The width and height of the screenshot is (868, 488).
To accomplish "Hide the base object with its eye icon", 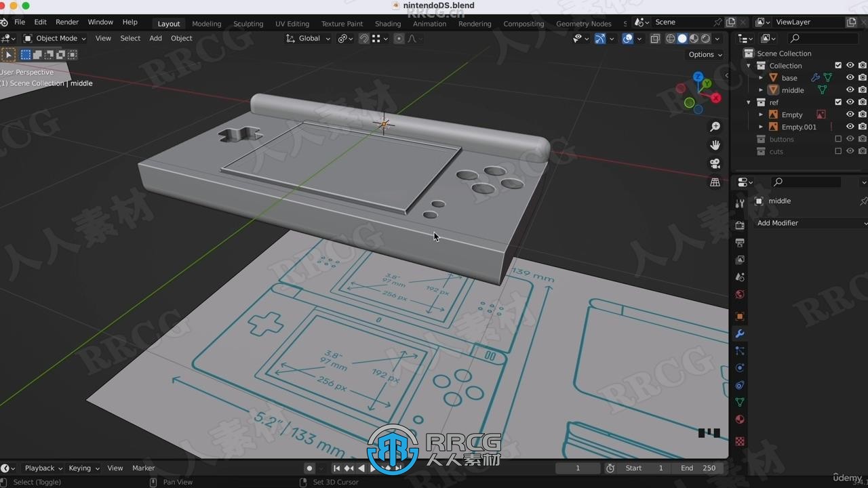I will pyautogui.click(x=850, y=78).
